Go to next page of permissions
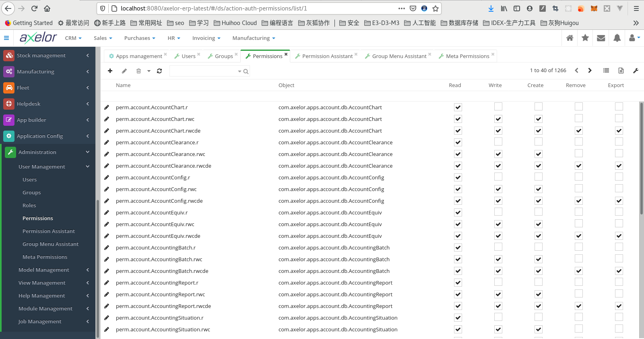 (x=590, y=71)
